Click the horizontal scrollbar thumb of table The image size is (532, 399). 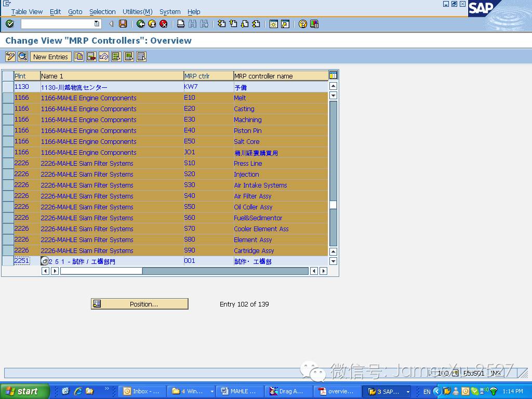click(x=101, y=271)
